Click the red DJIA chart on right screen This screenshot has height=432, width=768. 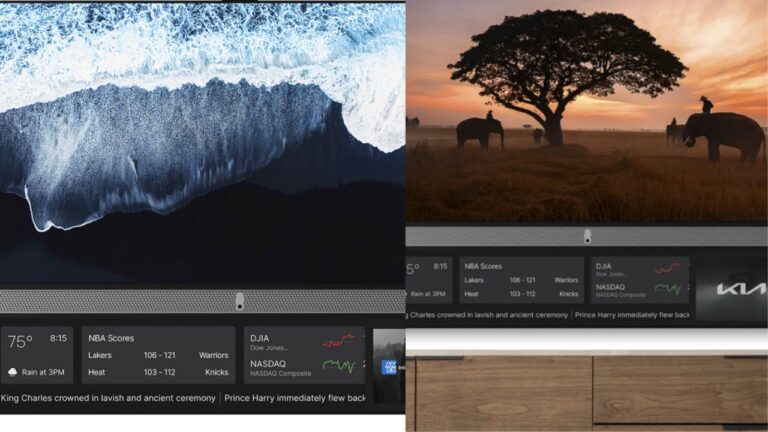[x=667, y=268]
